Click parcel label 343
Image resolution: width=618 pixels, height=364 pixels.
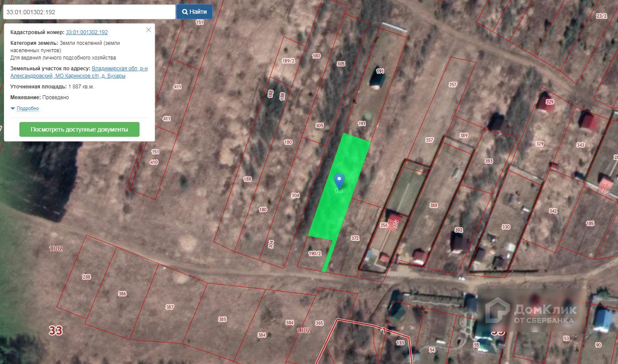point(580,145)
